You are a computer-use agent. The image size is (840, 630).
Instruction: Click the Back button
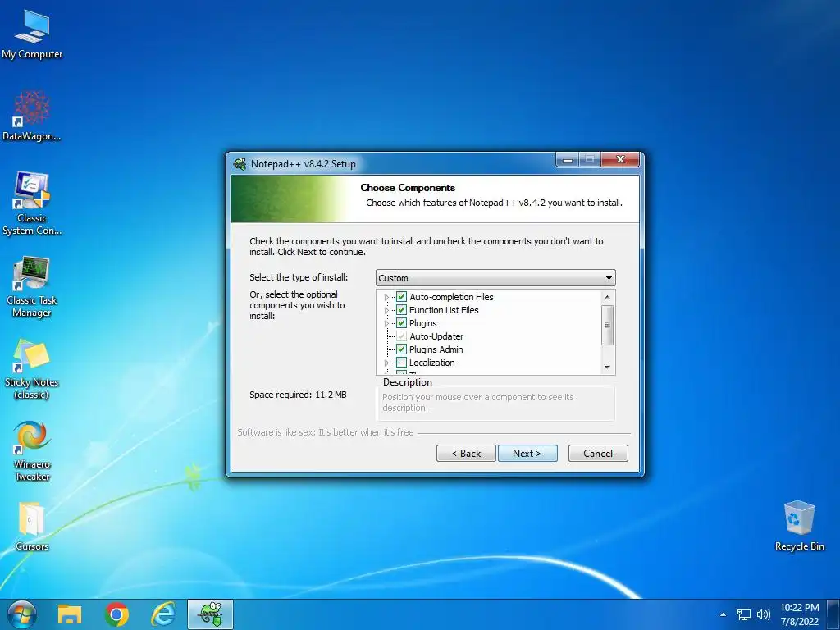click(x=466, y=453)
